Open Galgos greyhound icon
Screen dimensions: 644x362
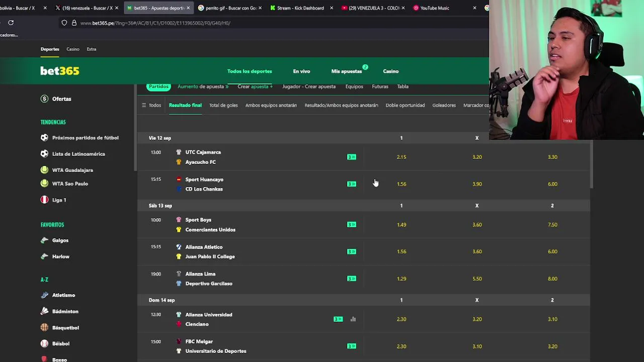click(44, 240)
